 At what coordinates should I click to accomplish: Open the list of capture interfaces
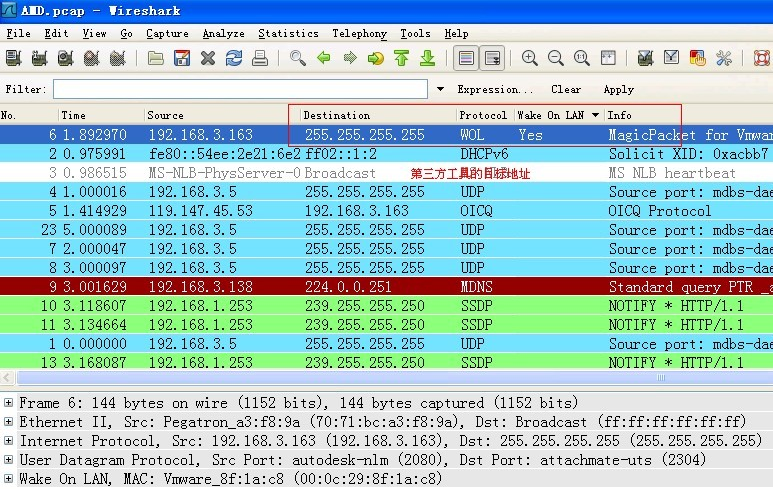click(13, 58)
